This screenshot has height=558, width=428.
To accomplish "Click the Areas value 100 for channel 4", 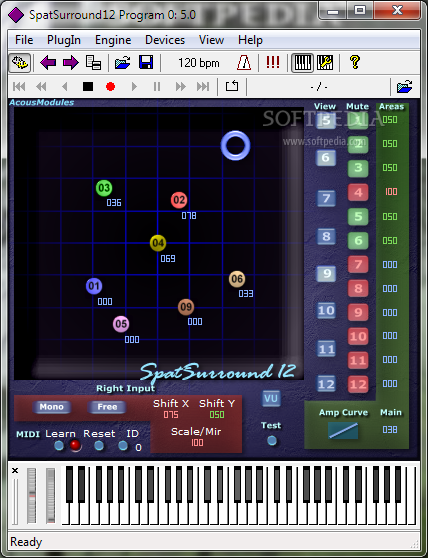I will click(x=391, y=192).
